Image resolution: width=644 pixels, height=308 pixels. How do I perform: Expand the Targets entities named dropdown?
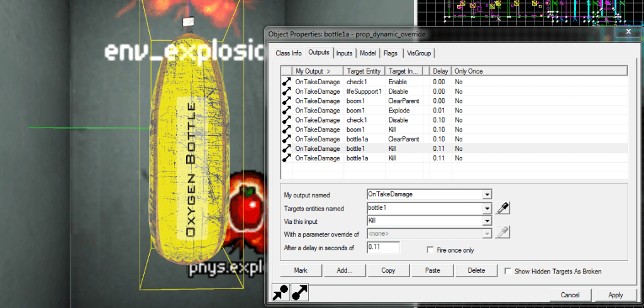486,208
